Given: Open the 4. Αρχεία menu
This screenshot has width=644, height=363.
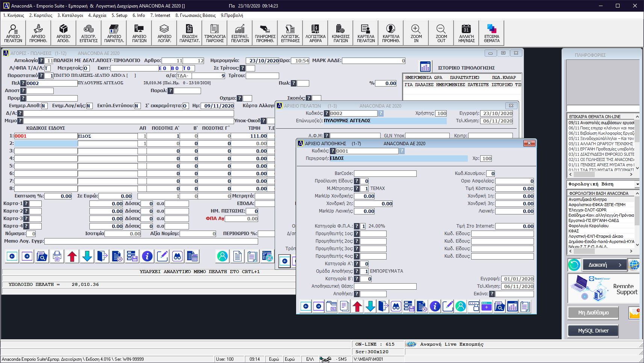Looking at the screenshot, I should pyautogui.click(x=97, y=15).
